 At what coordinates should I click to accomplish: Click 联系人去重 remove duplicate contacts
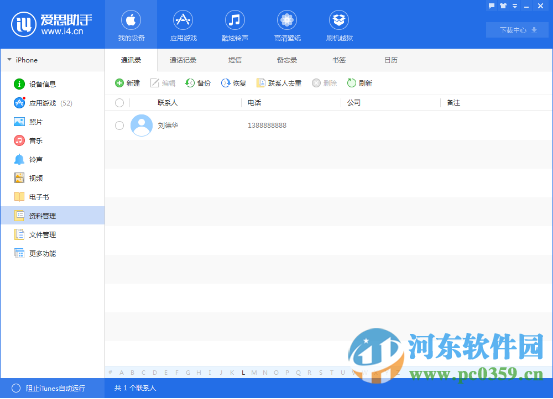click(x=279, y=83)
